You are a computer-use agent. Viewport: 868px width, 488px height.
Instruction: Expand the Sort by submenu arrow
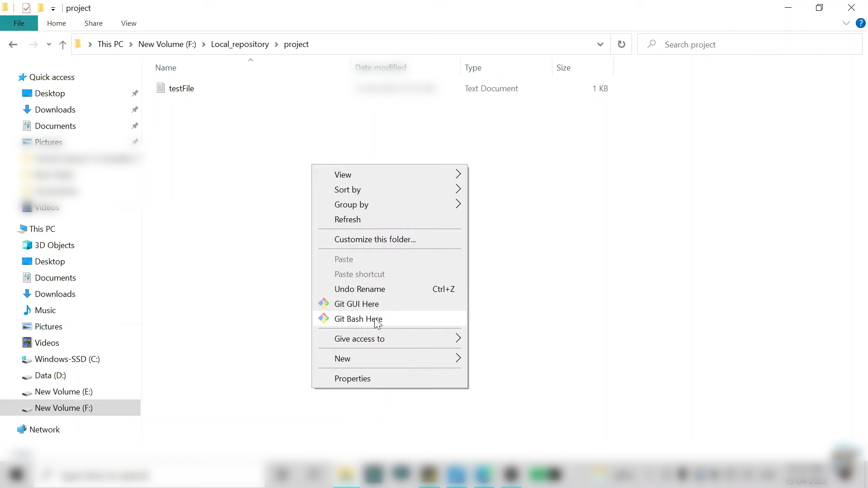click(458, 189)
